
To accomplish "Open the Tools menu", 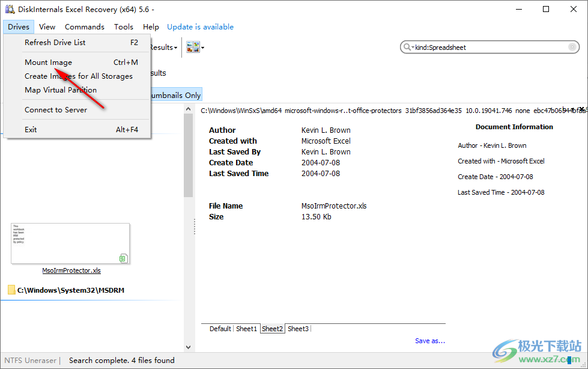I will pos(124,27).
